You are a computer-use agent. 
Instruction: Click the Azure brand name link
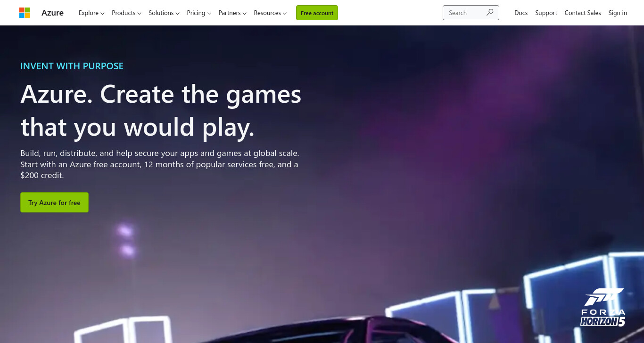pyautogui.click(x=52, y=13)
